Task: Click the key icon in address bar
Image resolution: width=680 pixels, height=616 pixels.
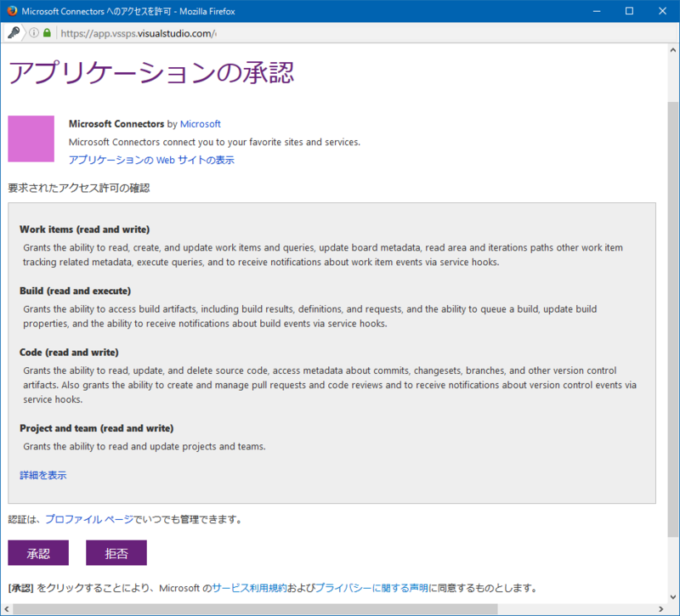Action: click(14, 32)
